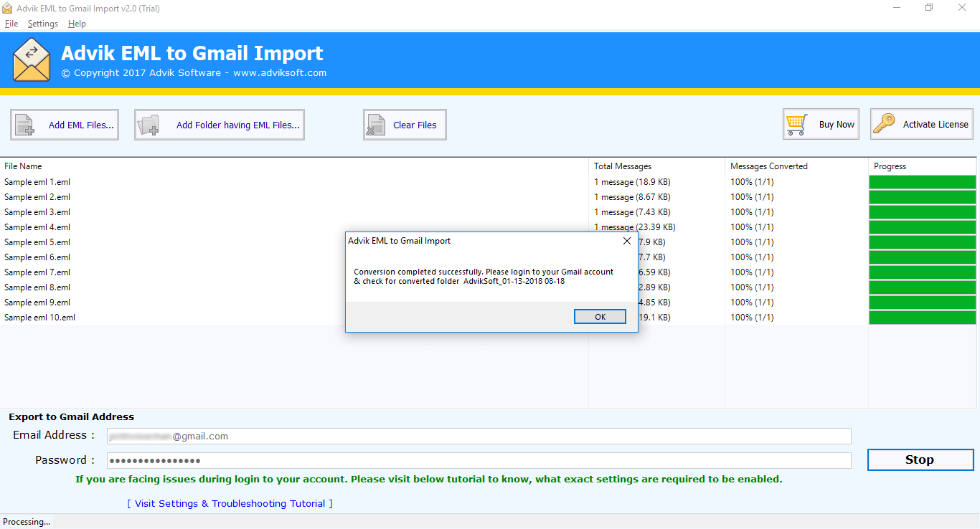Sort by Total Messages column header
The height and width of the screenshot is (529, 980).
[x=656, y=166]
